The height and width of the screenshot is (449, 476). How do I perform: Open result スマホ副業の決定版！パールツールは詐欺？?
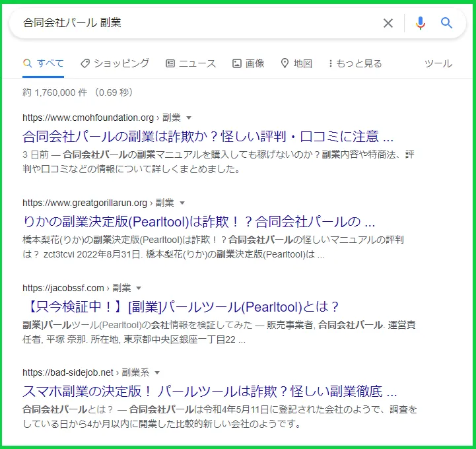(210, 392)
